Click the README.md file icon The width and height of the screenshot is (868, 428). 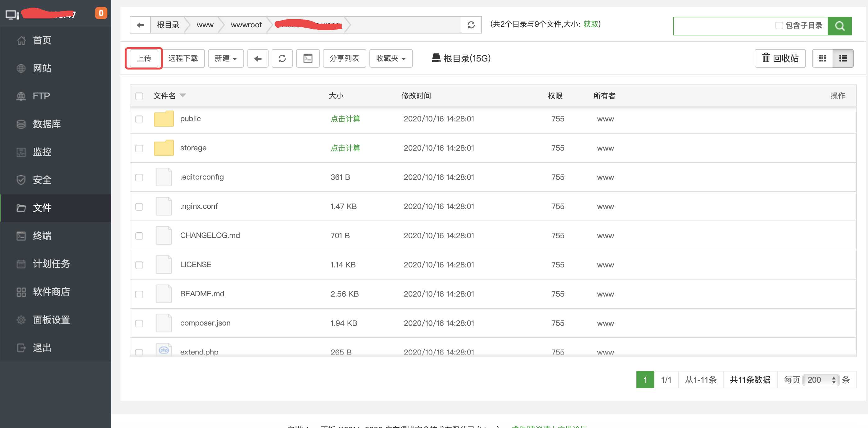(x=164, y=294)
